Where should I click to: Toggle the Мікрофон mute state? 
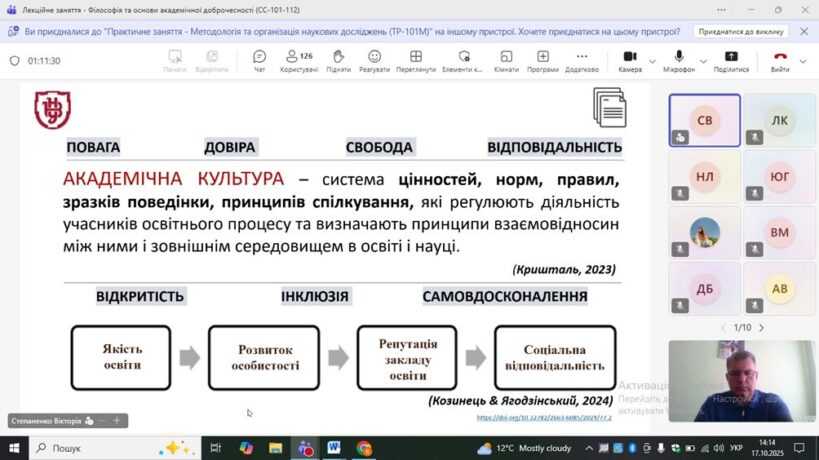[680, 60]
